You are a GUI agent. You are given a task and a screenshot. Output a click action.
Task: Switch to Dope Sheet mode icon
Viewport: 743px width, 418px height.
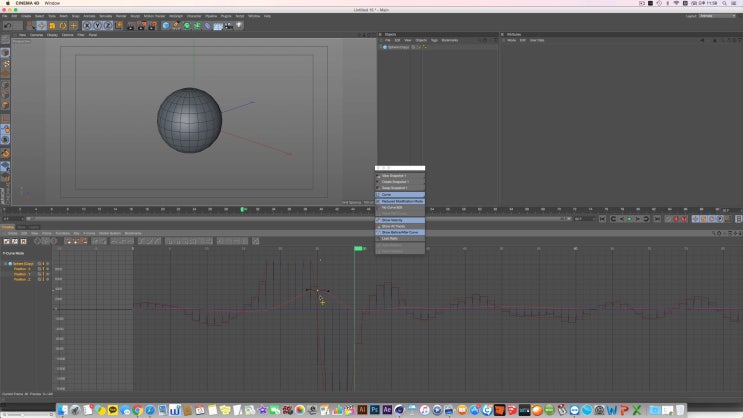[x=7, y=241]
